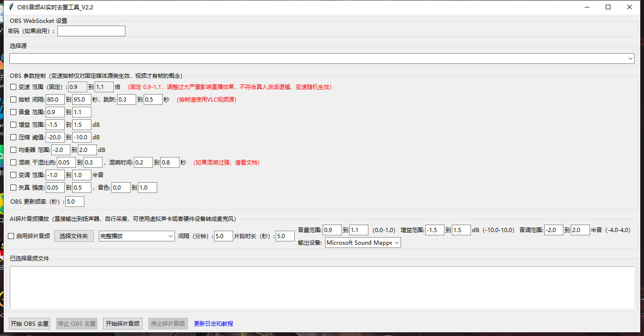
Task: Maximize the OBS tool window
Action: point(608,7)
